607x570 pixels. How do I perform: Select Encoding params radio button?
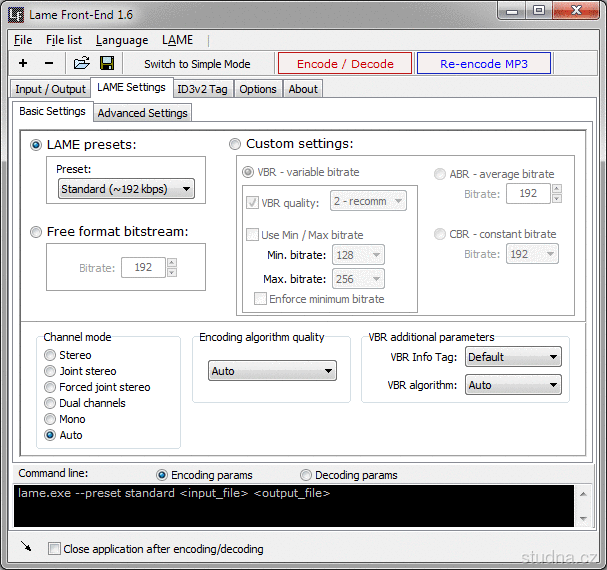(x=162, y=475)
